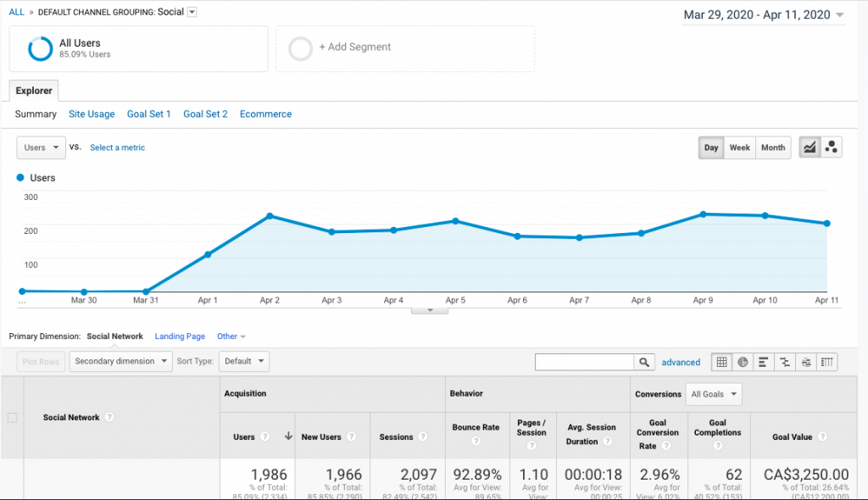This screenshot has height=500, width=868.
Task: Open the Sort Type Default dropdown
Action: (244, 362)
